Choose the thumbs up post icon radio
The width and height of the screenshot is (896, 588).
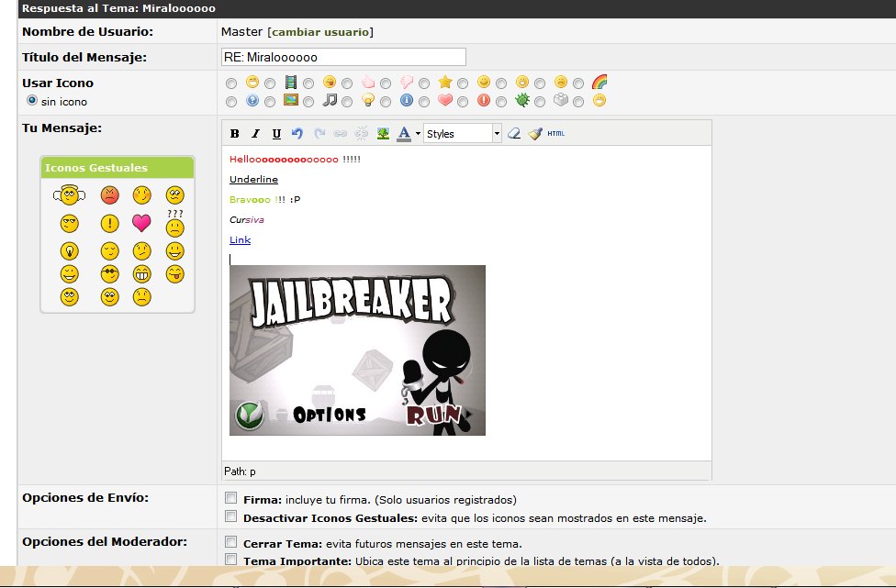[347, 83]
